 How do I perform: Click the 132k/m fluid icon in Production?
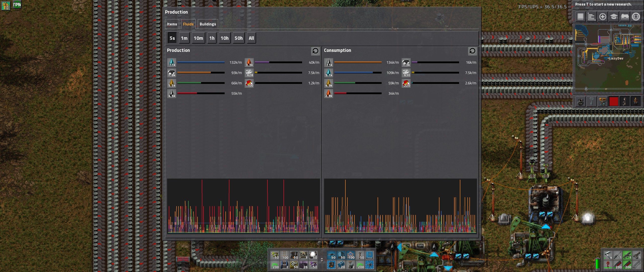click(172, 62)
